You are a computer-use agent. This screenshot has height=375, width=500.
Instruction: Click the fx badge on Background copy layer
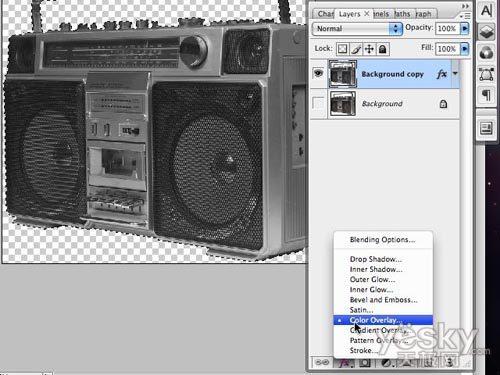pos(442,74)
